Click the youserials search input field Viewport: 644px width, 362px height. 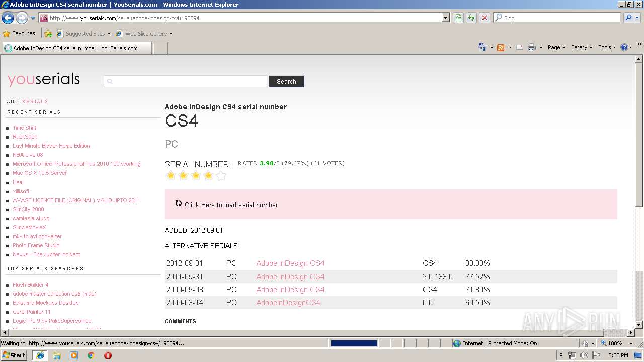coord(185,81)
